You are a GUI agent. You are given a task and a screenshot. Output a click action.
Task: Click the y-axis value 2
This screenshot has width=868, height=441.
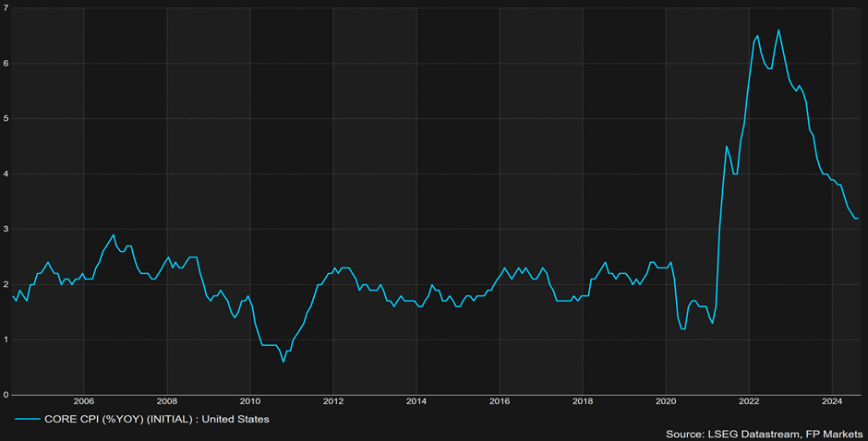point(6,284)
